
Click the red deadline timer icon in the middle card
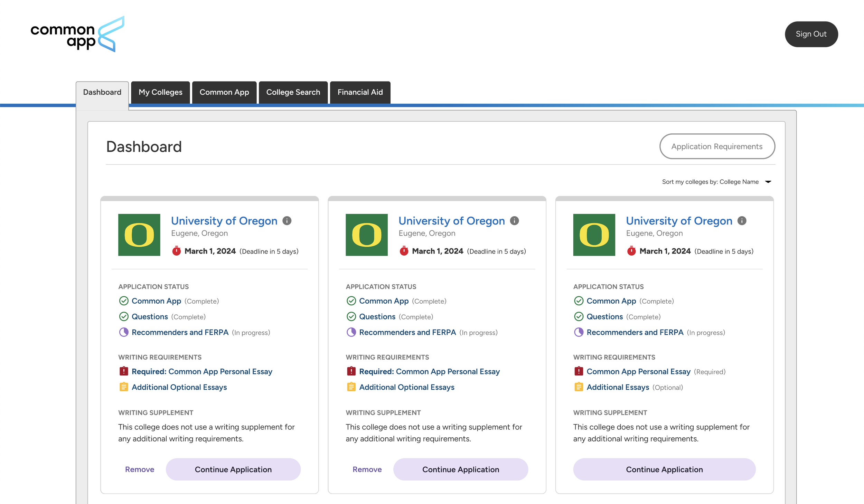(404, 251)
